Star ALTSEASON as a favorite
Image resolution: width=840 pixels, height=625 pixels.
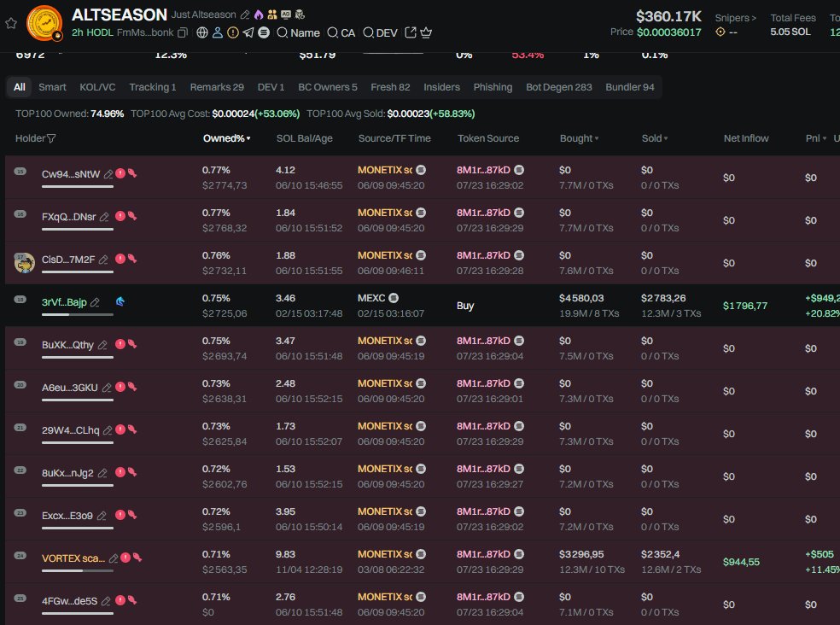point(11,23)
